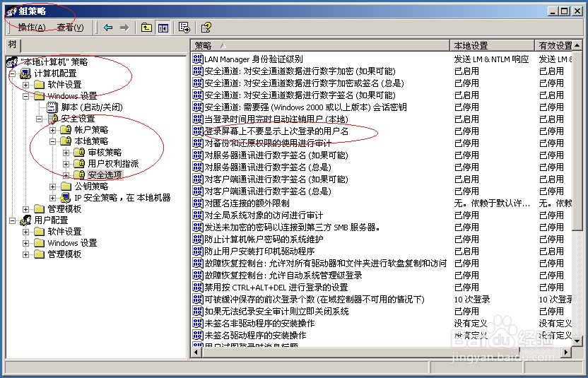
Task: Click the 安全设置 node icon
Action: click(x=52, y=119)
